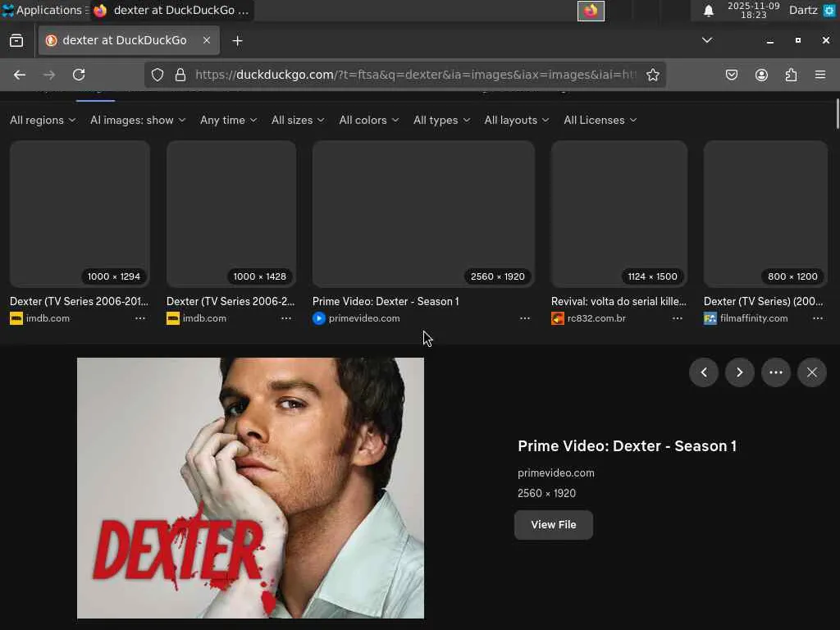Open the Pocket save icon

[x=731, y=75]
